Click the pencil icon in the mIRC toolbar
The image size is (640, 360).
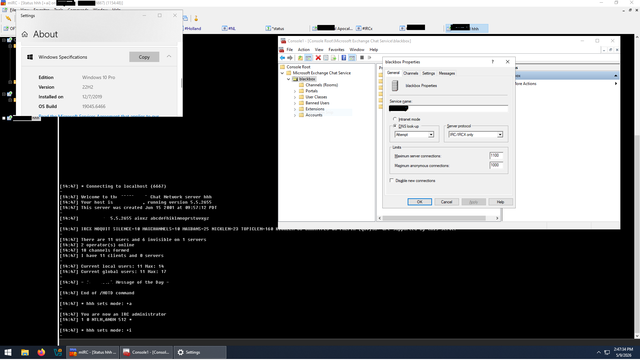tap(8, 18)
